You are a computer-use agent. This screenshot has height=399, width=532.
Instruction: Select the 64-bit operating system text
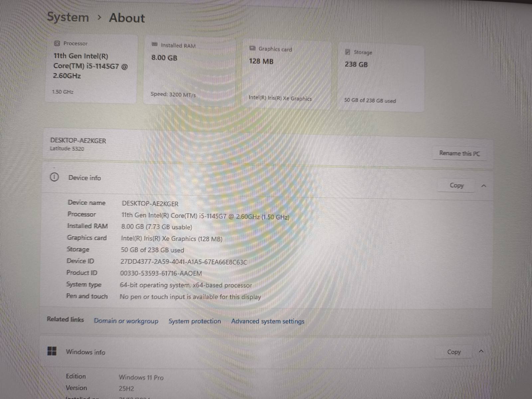tap(186, 285)
